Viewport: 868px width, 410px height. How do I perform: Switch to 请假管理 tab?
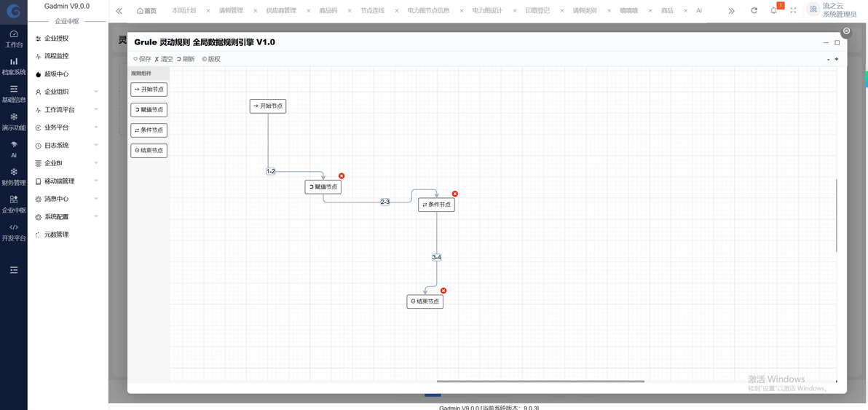[231, 10]
